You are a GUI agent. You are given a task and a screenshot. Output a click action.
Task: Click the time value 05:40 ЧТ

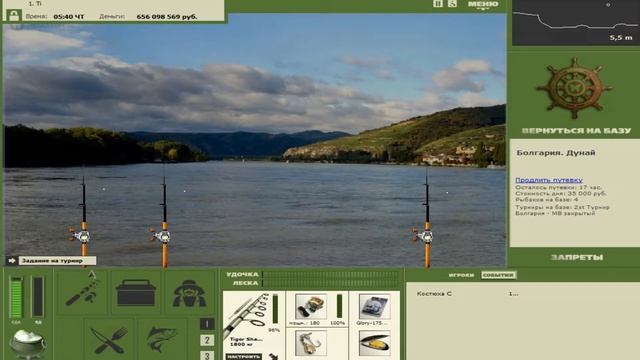click(x=69, y=17)
